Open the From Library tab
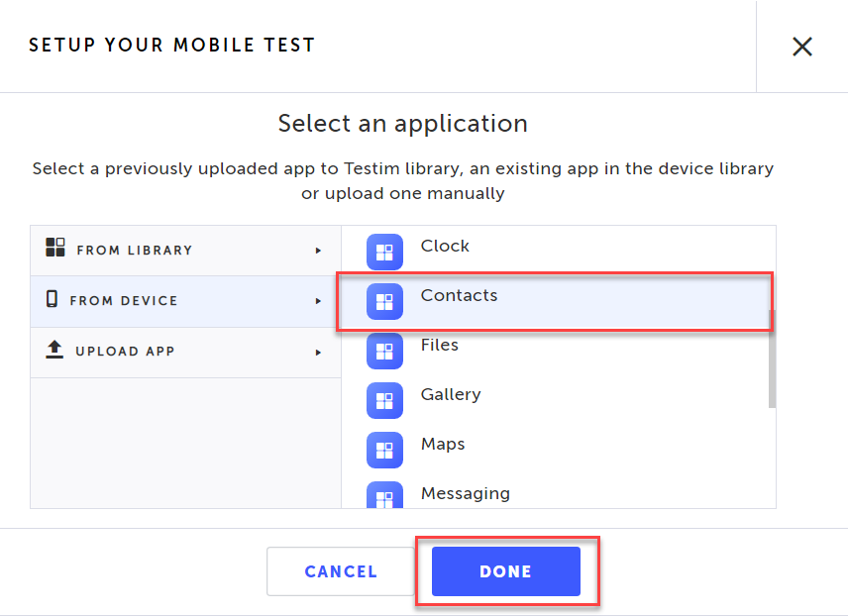 (x=134, y=251)
